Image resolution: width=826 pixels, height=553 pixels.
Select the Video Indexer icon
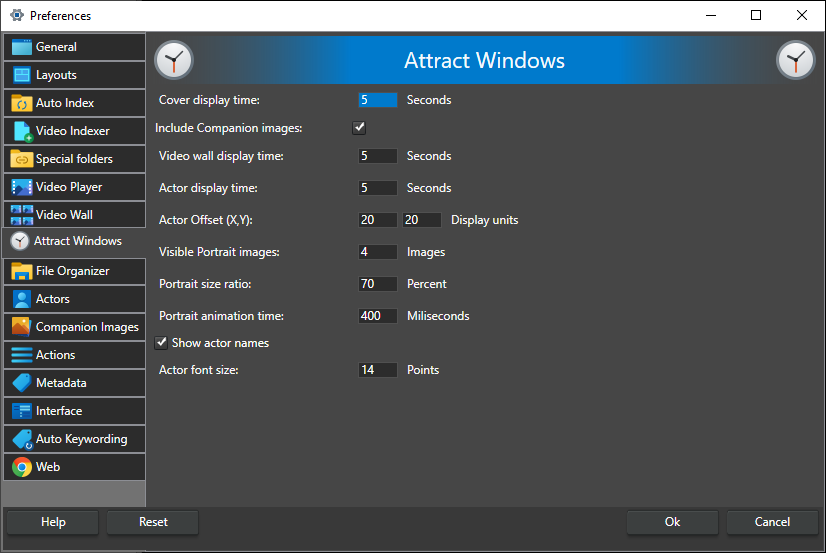pos(21,131)
